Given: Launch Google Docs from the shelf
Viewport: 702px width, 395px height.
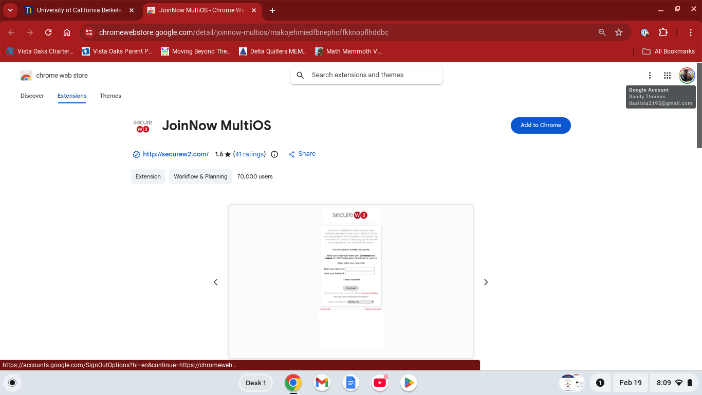Looking at the screenshot, I should point(351,383).
